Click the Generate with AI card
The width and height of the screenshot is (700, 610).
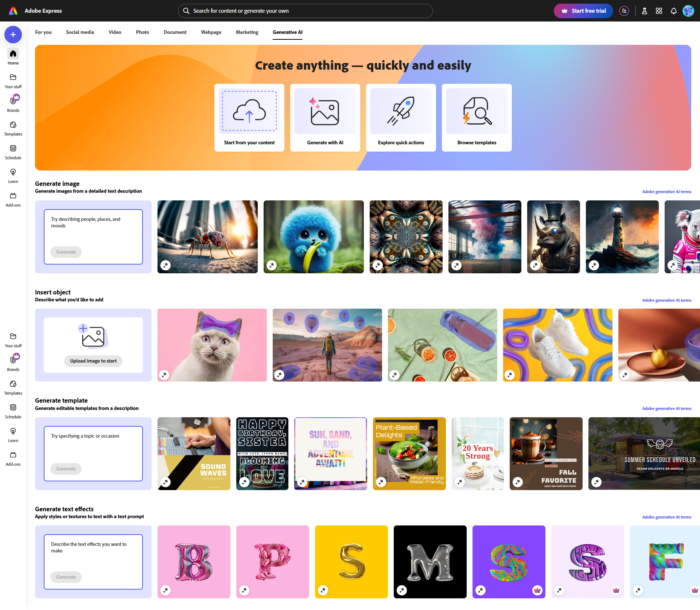coord(325,117)
